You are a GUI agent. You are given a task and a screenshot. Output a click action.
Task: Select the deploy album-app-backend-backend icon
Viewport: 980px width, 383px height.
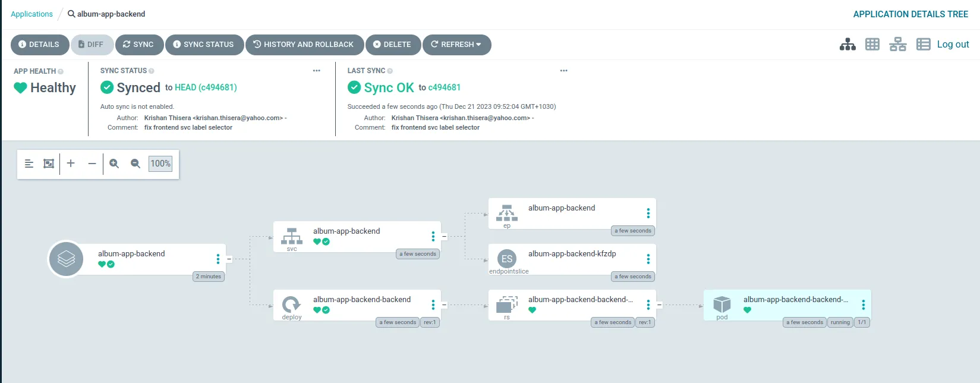coord(292,304)
